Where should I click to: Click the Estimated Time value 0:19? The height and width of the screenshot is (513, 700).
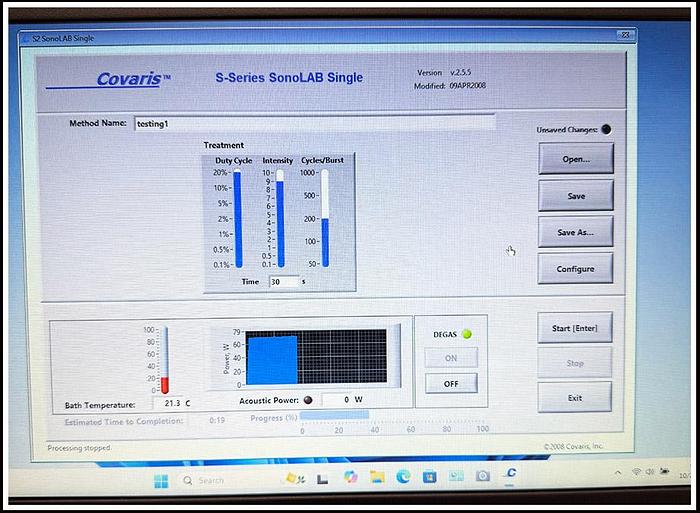point(217,420)
